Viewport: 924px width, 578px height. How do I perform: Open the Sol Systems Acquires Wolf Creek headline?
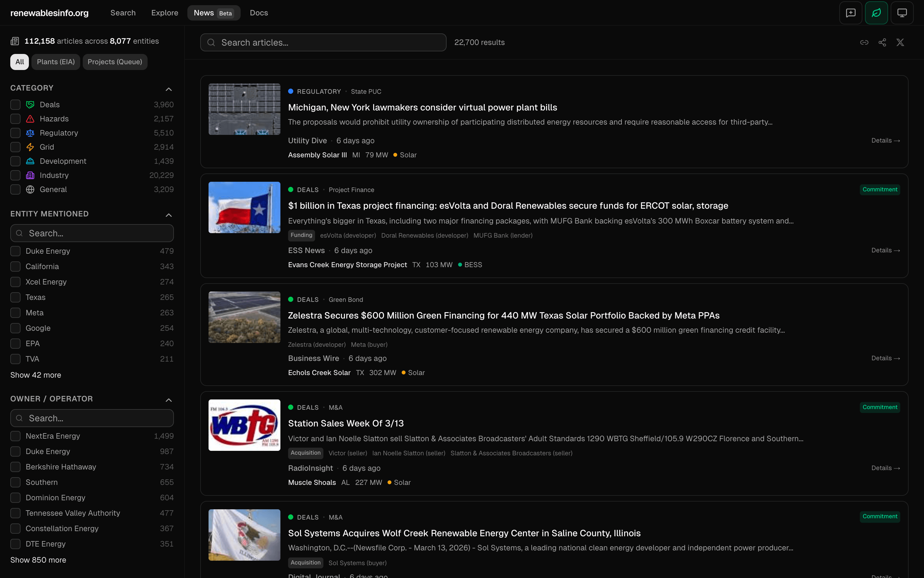coord(464,533)
